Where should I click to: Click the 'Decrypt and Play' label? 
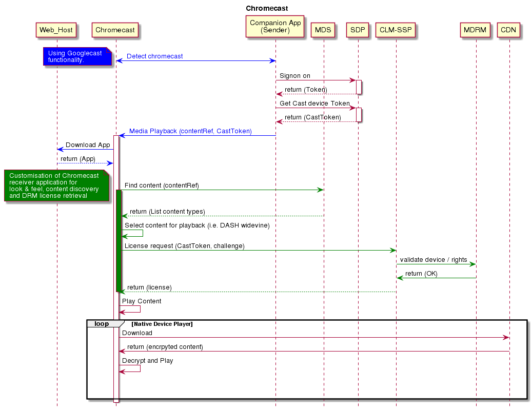pos(148,361)
